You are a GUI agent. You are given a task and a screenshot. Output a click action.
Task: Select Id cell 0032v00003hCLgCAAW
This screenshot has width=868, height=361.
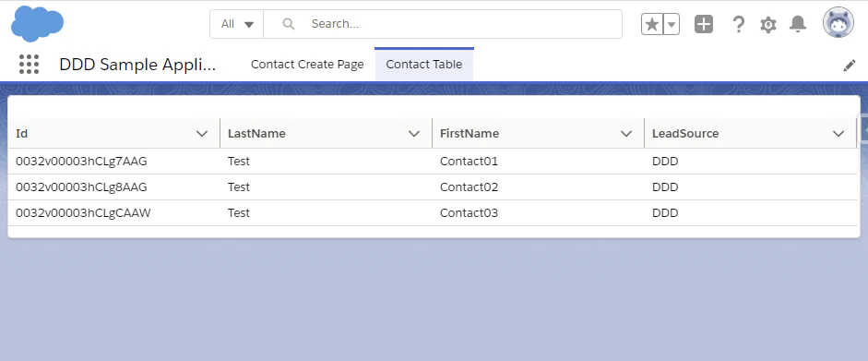click(x=113, y=212)
